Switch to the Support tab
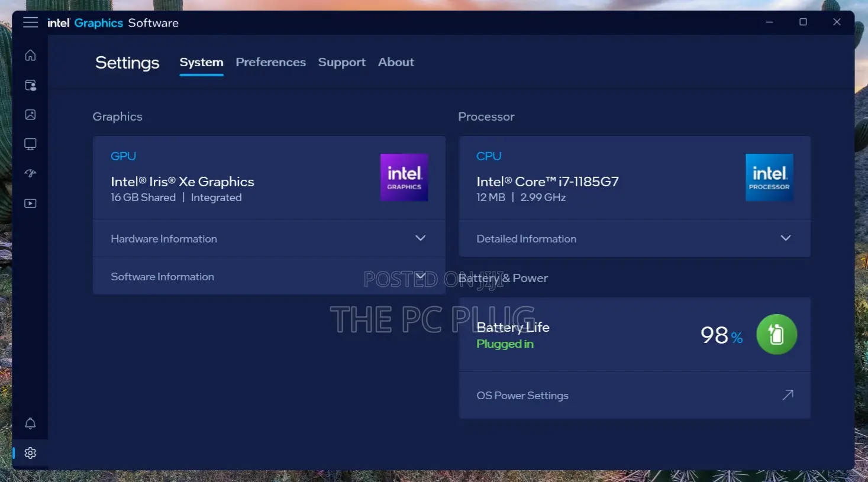Screen dimensions: 868x482 [341, 62]
